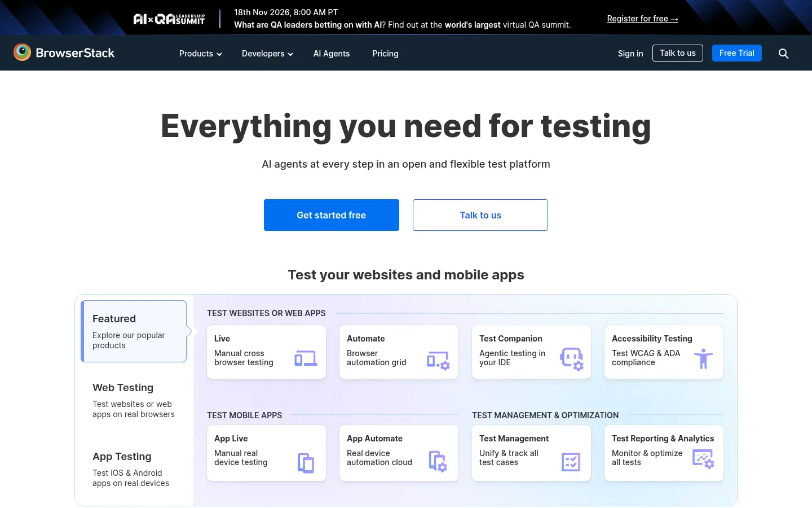Click the App Live phone icon
Image resolution: width=812 pixels, height=508 pixels.
306,463
